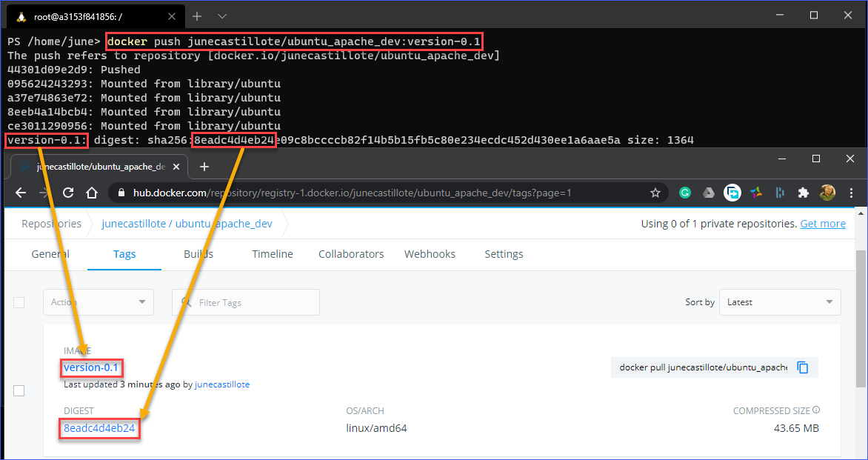This screenshot has width=868, height=460.
Task: Open the version-0.1 tag link
Action: [x=91, y=367]
